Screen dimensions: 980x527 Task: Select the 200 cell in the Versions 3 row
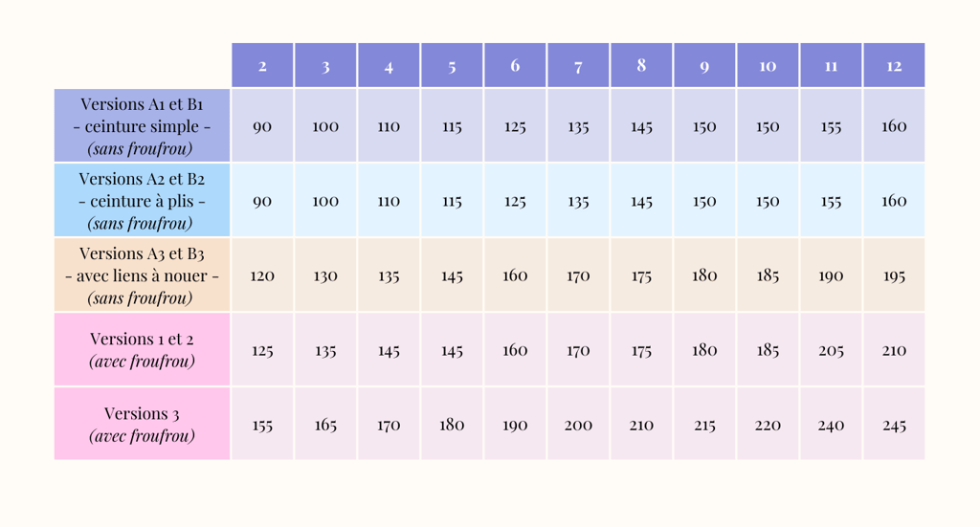(x=578, y=424)
